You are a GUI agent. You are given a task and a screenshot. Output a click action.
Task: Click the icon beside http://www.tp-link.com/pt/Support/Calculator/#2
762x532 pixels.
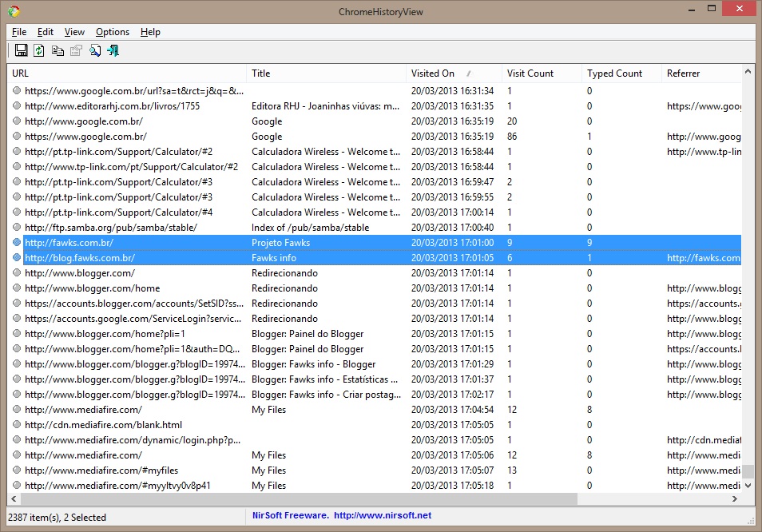pyautogui.click(x=17, y=166)
